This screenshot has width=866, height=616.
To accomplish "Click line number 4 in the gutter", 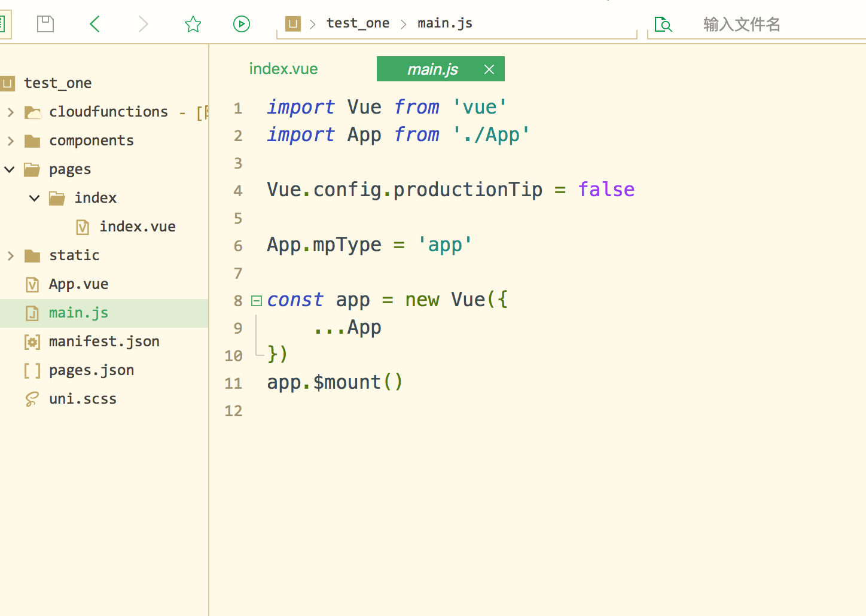I will coord(238,191).
